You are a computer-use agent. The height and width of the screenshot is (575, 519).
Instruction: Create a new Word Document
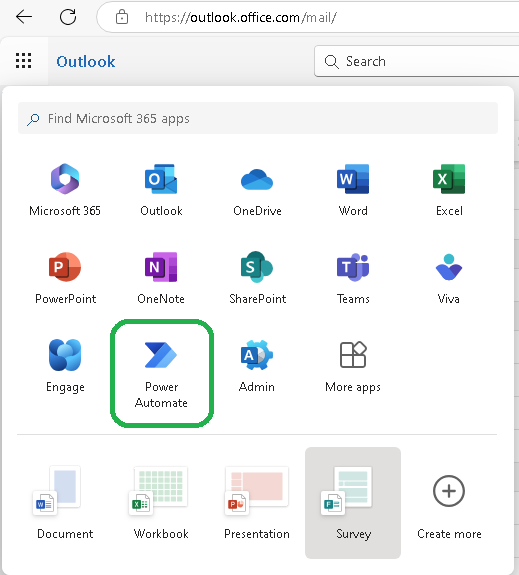(x=65, y=503)
